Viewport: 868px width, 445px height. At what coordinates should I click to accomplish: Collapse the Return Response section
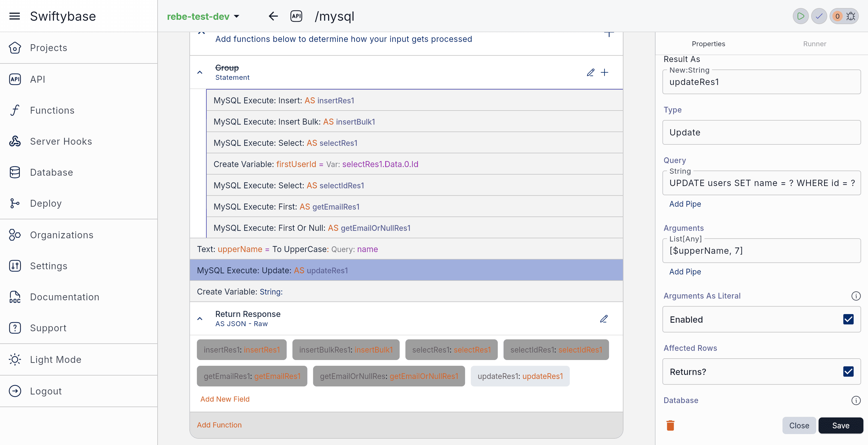[200, 319]
